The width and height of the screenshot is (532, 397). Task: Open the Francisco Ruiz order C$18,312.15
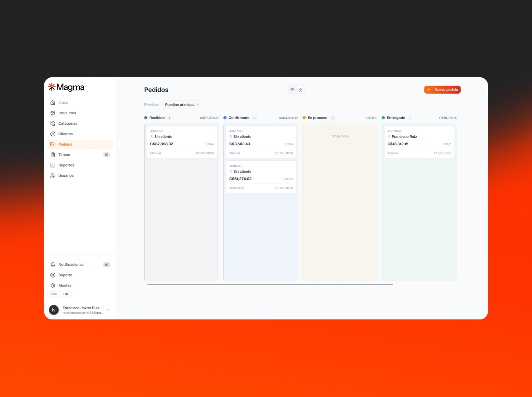pos(419,142)
